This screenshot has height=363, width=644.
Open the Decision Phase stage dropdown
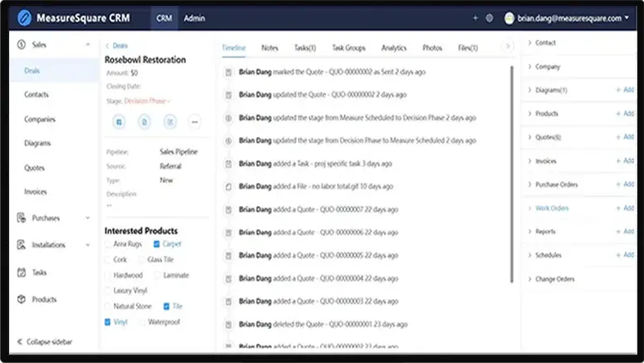coord(147,101)
